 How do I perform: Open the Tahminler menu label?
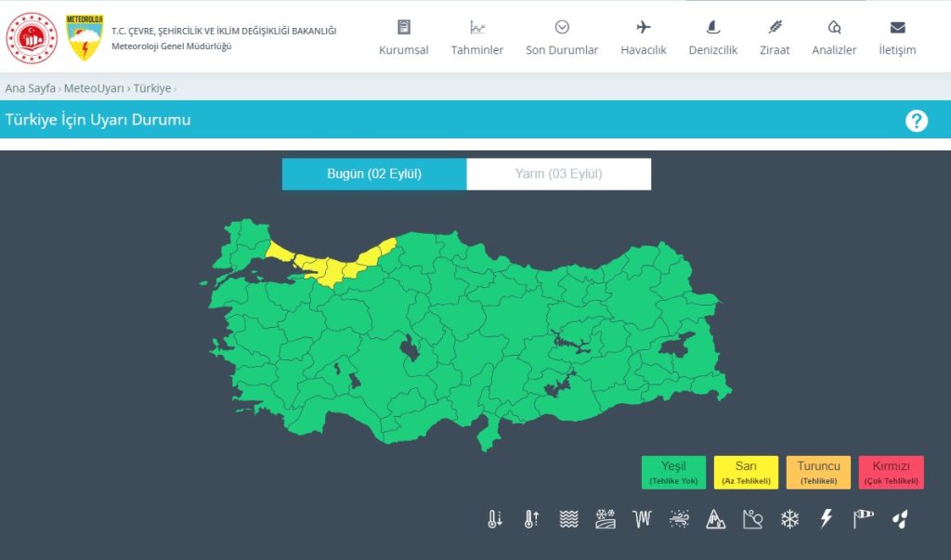point(477,50)
